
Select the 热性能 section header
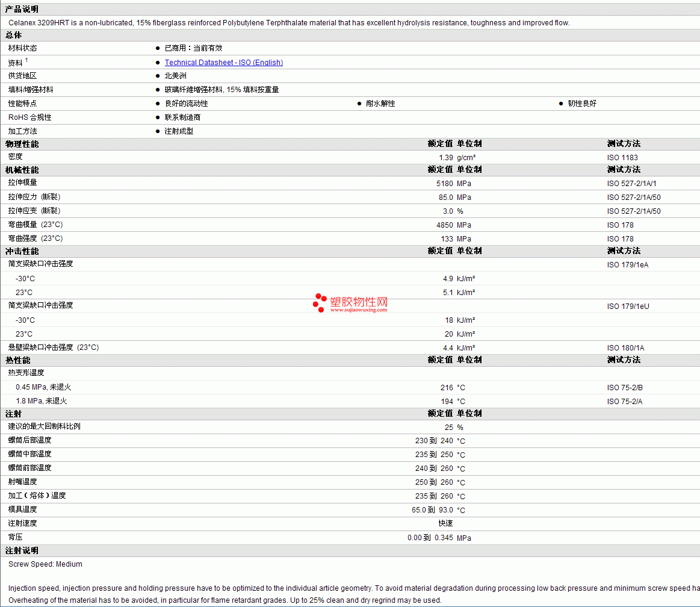coord(18,361)
